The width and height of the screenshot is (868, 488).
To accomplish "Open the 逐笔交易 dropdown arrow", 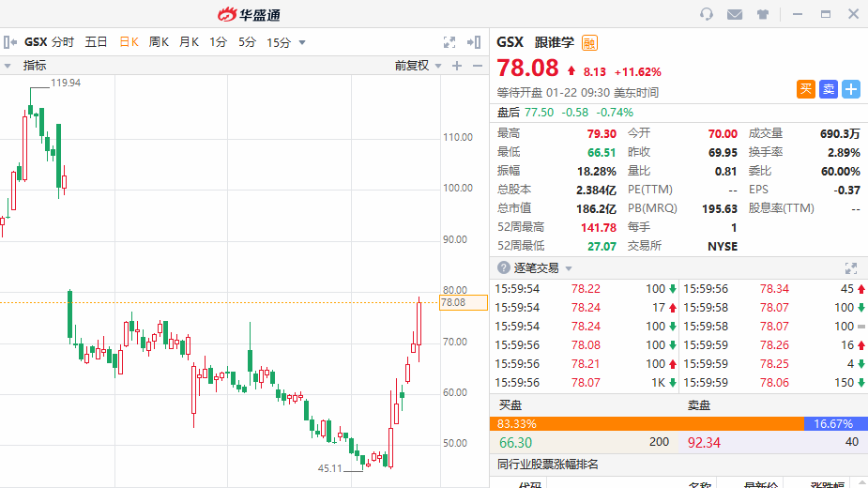I will pos(569,268).
